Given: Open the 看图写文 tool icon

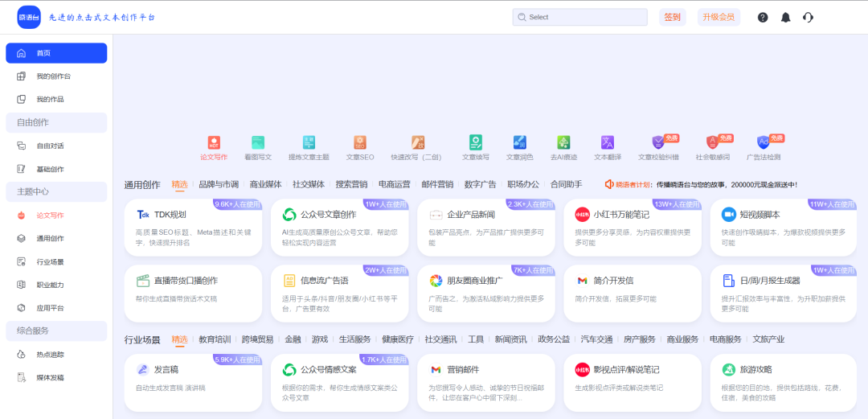Looking at the screenshot, I should pyautogui.click(x=258, y=142).
